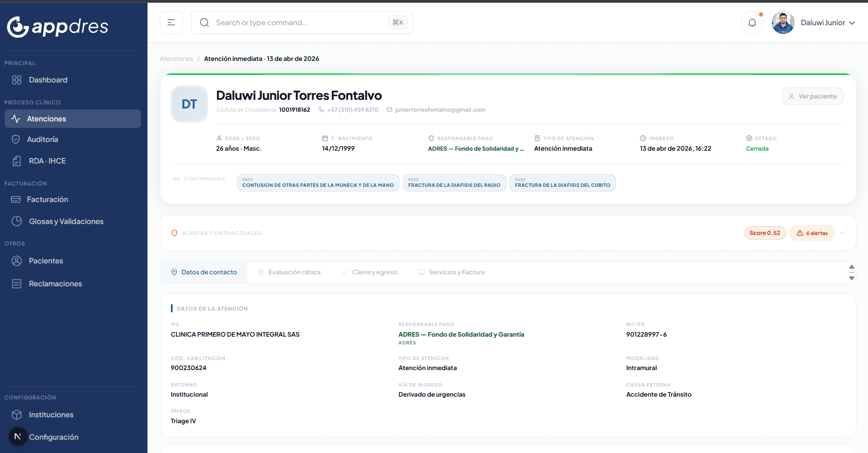Viewport: 868px width, 453px height.
Task: Switch to Evaluación clínica tab
Action: tap(289, 272)
